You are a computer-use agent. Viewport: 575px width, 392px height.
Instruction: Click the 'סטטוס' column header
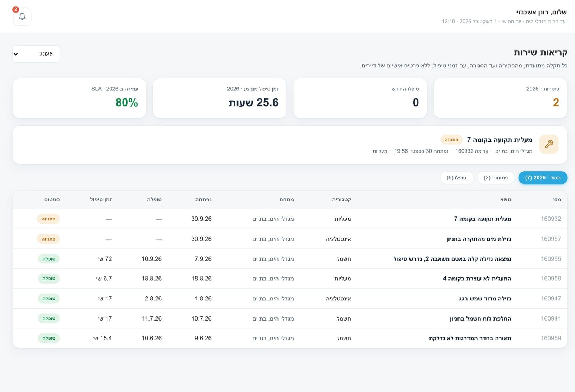(x=52, y=200)
